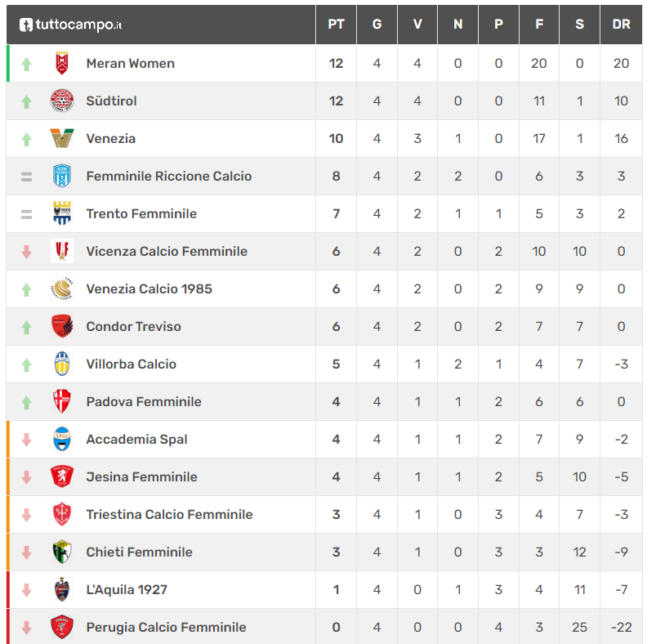Click the red down arrow beside Accademia Spal
Image resolution: width=647 pixels, height=644 pixels.
(x=26, y=440)
